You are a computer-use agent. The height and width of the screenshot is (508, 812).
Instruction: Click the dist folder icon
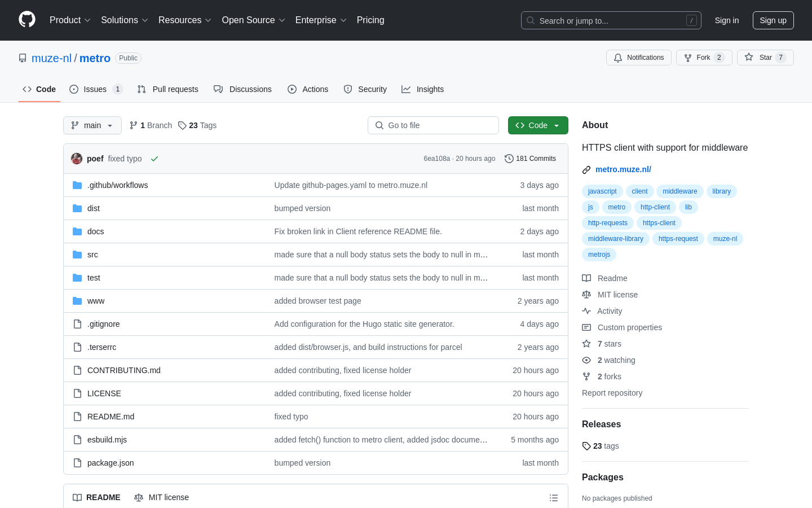pos(77,208)
